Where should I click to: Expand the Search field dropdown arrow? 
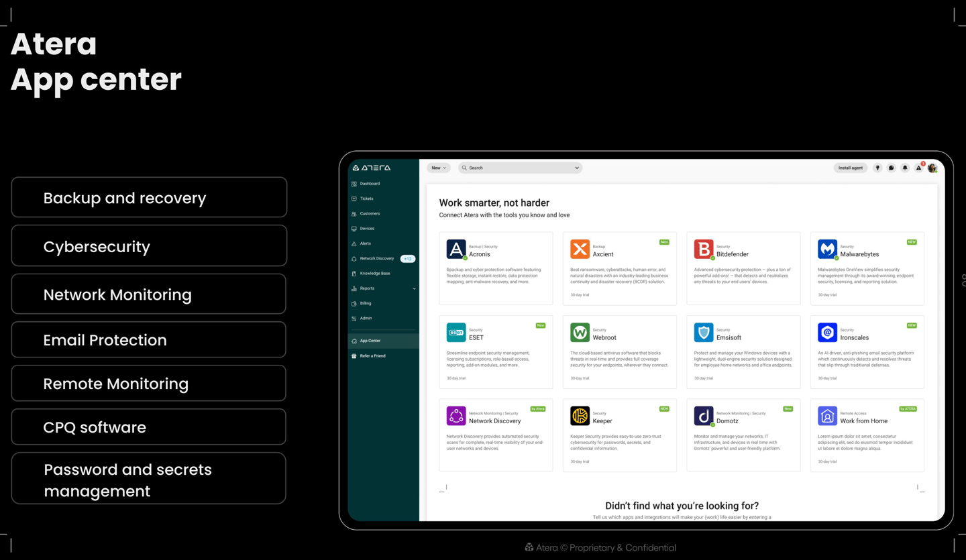[577, 168]
